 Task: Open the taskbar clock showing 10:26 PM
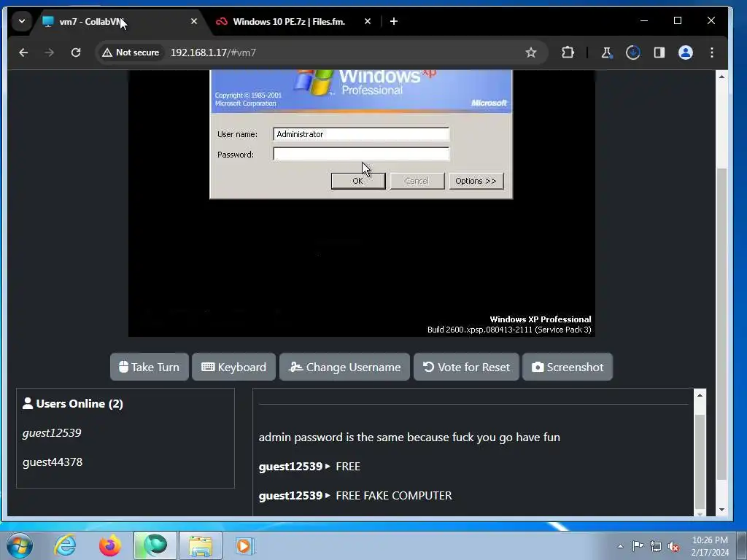tap(710, 546)
